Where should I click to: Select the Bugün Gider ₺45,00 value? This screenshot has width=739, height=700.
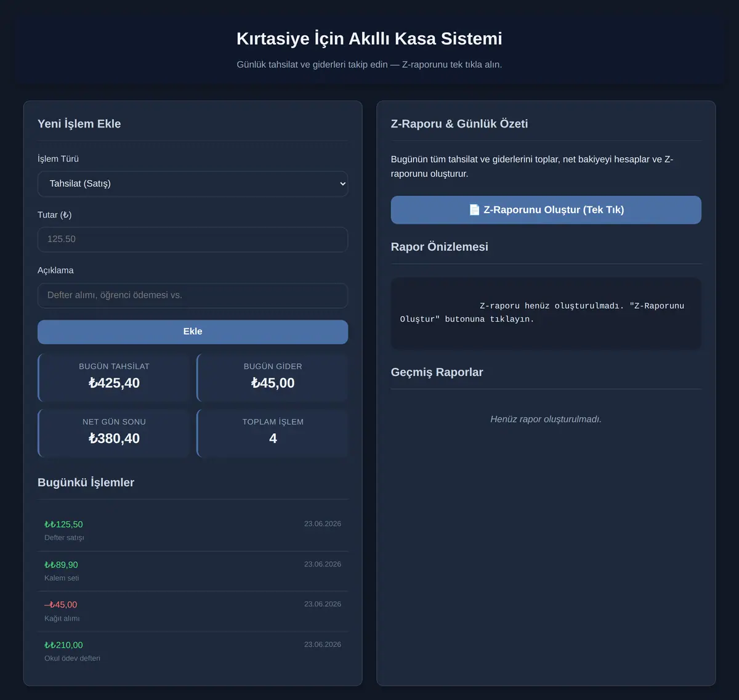[x=273, y=383]
